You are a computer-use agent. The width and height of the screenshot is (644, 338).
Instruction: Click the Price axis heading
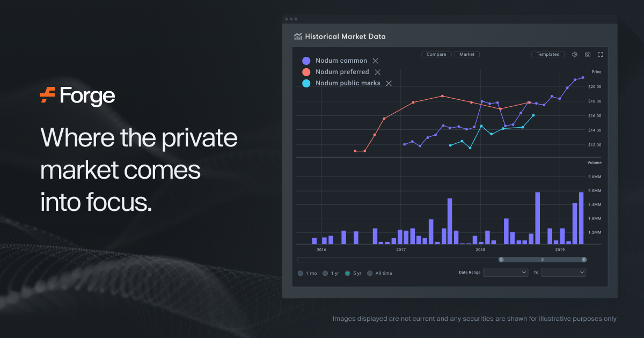pyautogui.click(x=596, y=72)
